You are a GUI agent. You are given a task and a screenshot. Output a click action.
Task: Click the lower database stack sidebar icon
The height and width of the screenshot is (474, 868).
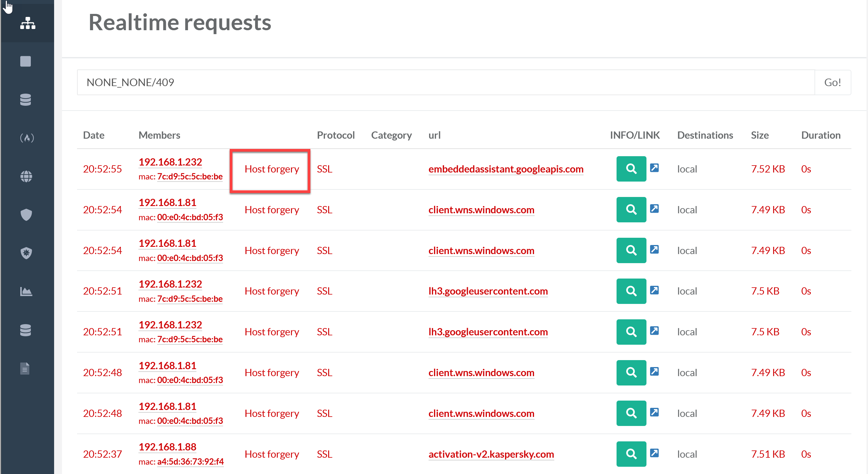pyautogui.click(x=26, y=330)
